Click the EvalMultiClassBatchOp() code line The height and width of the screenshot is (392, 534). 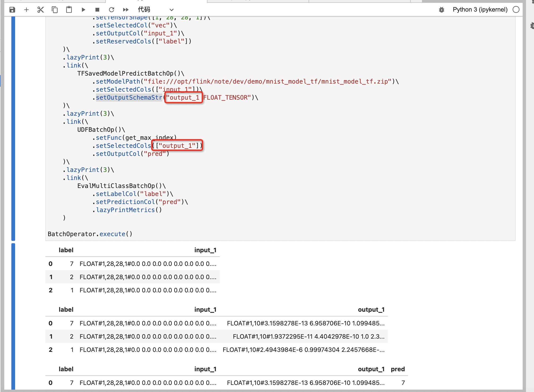point(121,186)
